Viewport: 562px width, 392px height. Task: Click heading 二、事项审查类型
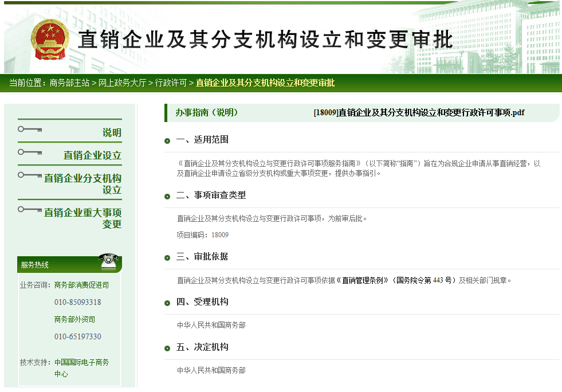[211, 195]
